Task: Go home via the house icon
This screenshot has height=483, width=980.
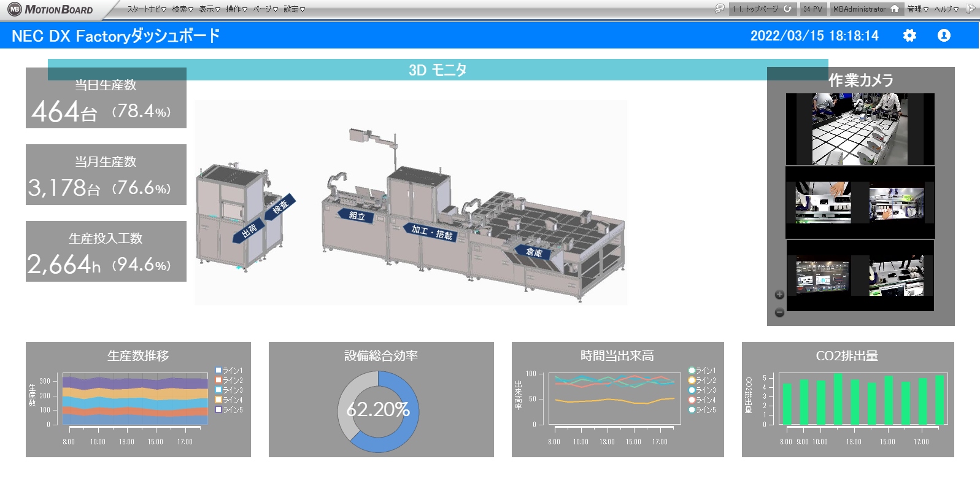Action: pyautogui.click(x=895, y=9)
